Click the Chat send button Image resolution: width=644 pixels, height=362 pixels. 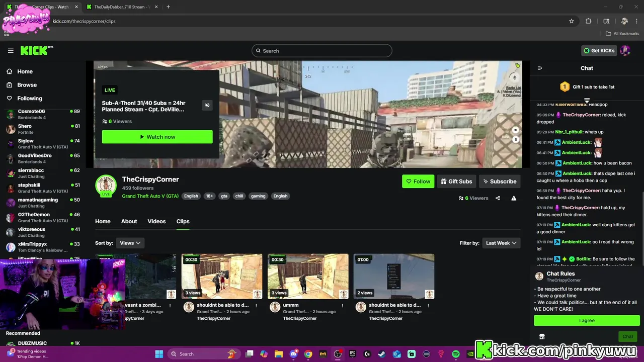coord(627,337)
